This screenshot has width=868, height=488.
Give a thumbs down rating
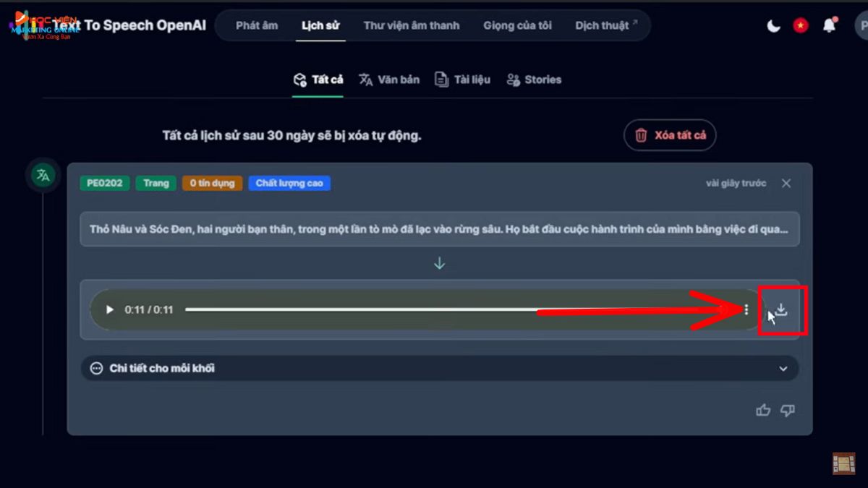788,411
